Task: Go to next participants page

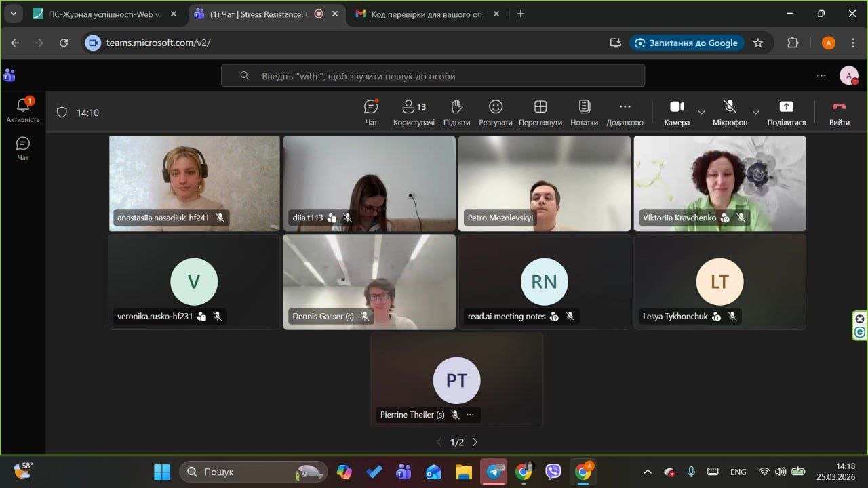Action: pyautogui.click(x=475, y=442)
